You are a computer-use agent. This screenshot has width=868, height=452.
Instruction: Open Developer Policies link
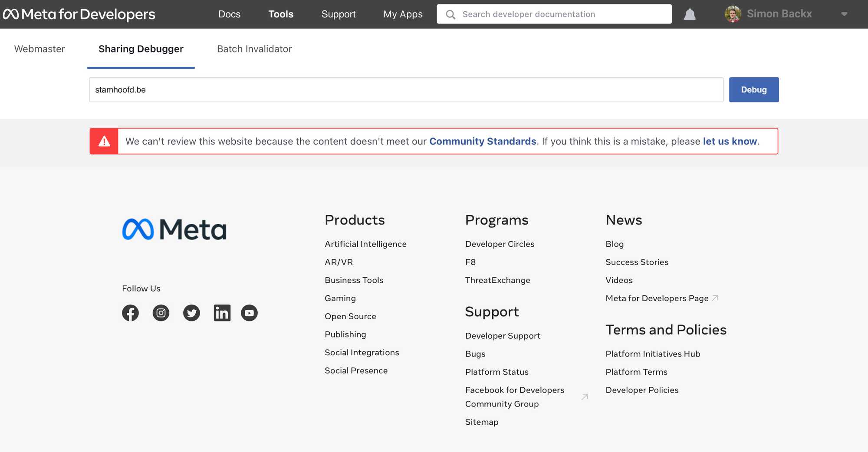(x=642, y=390)
